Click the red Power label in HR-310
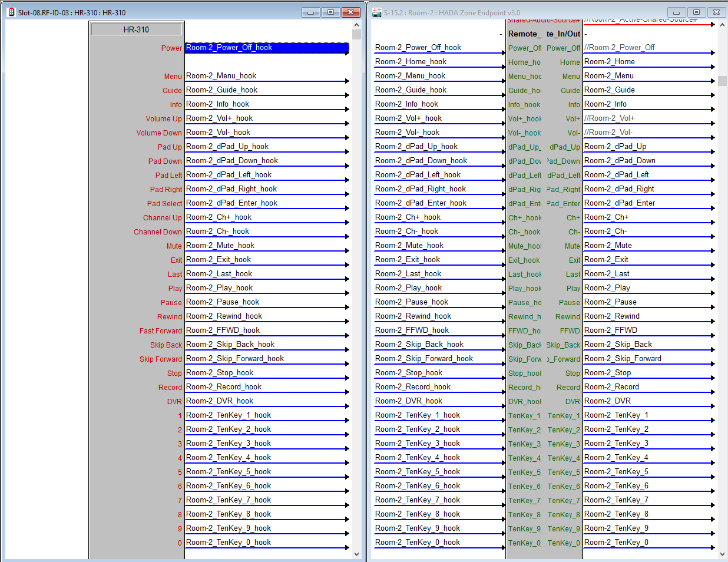This screenshot has width=728, height=562. (x=172, y=48)
